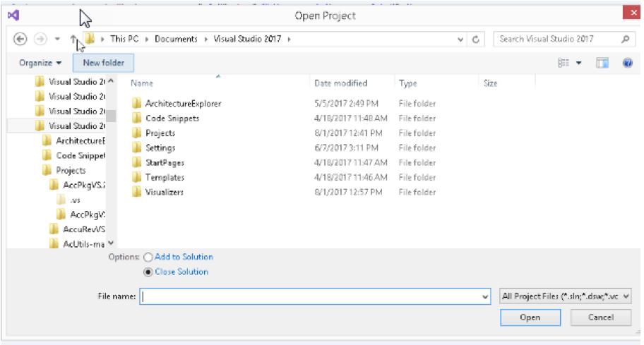Toggle the preview pane icon
Image resolution: width=644 pixels, height=345 pixels.
[x=602, y=63]
